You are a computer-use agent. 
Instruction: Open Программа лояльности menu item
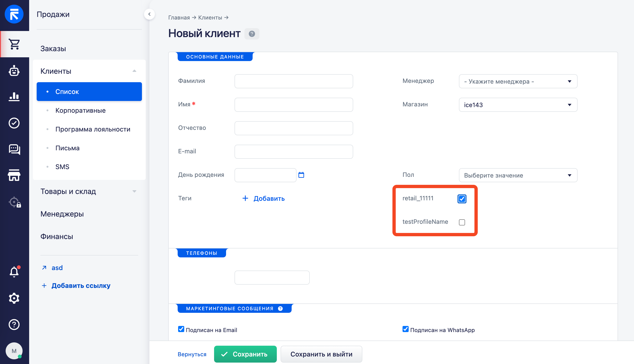pos(93,129)
